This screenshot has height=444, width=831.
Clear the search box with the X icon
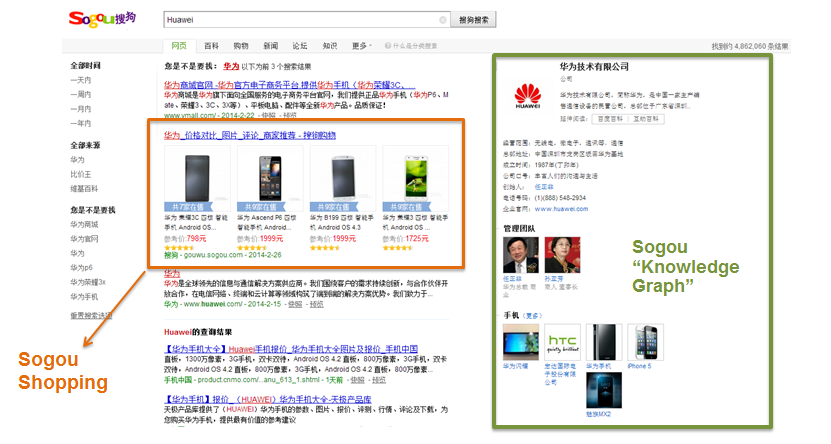click(x=443, y=19)
